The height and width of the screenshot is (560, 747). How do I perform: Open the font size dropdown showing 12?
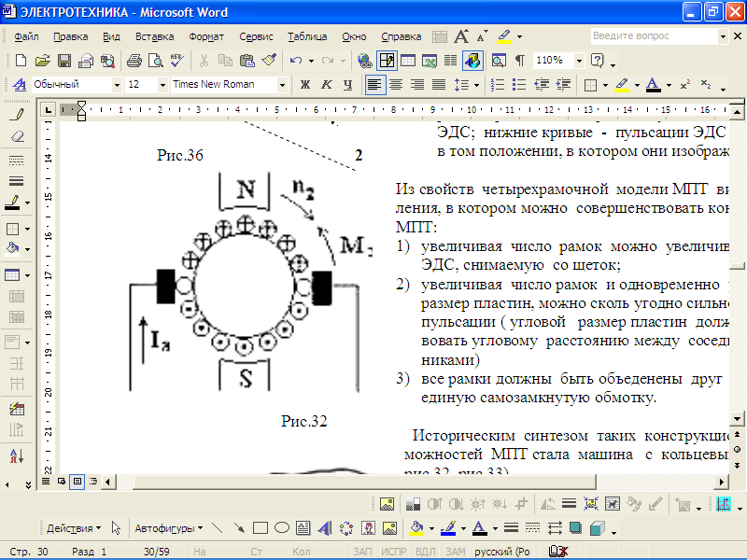162,85
